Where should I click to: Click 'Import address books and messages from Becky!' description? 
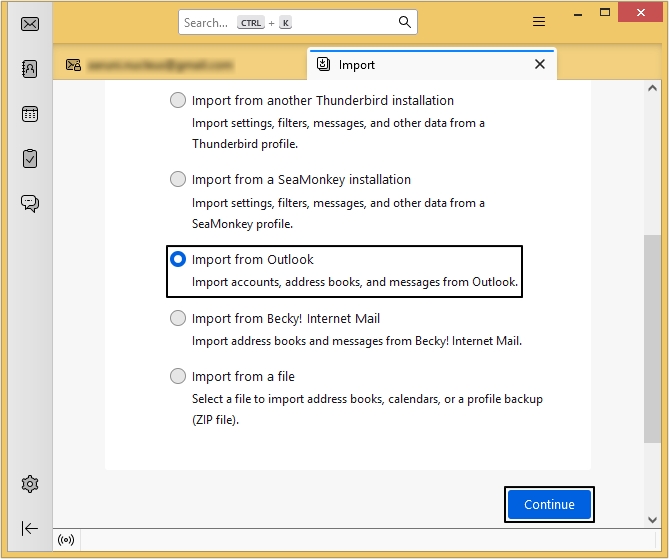coord(357,341)
